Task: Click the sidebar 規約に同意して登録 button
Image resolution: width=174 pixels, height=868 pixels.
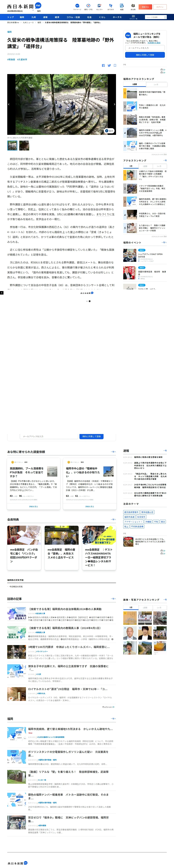Action: (x=145, y=55)
